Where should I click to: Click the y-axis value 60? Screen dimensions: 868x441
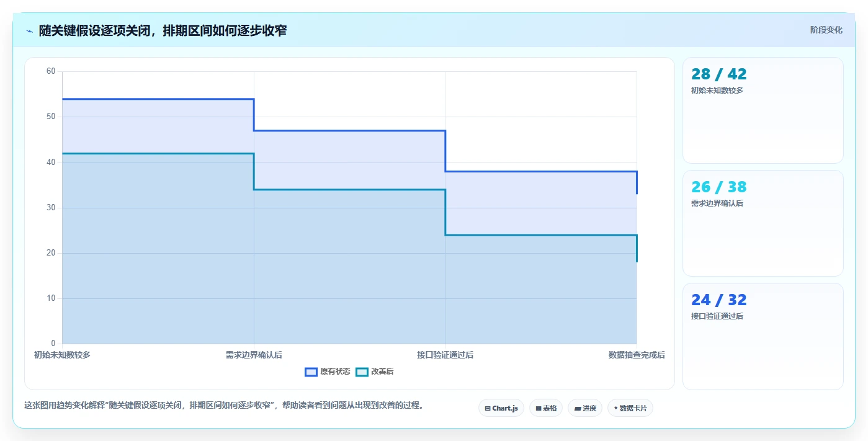pyautogui.click(x=51, y=71)
